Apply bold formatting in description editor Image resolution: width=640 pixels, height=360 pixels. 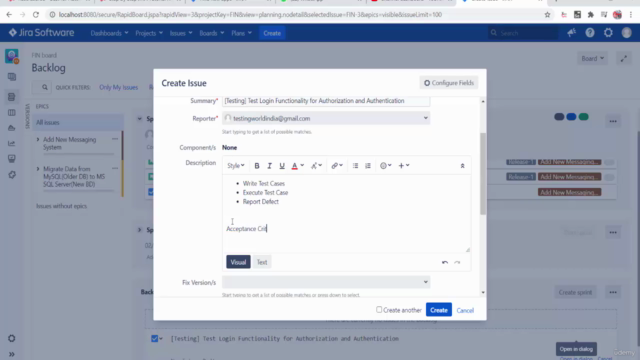click(257, 166)
